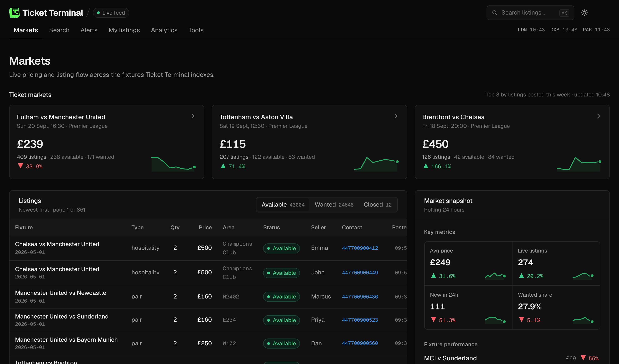Open Brentford vs Chelsea card chevron

coord(598,116)
